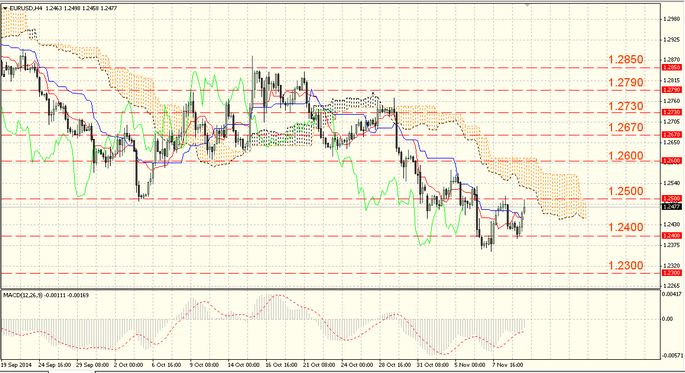
Task: Click the 1.2265 price scale value
Action: tap(671, 286)
